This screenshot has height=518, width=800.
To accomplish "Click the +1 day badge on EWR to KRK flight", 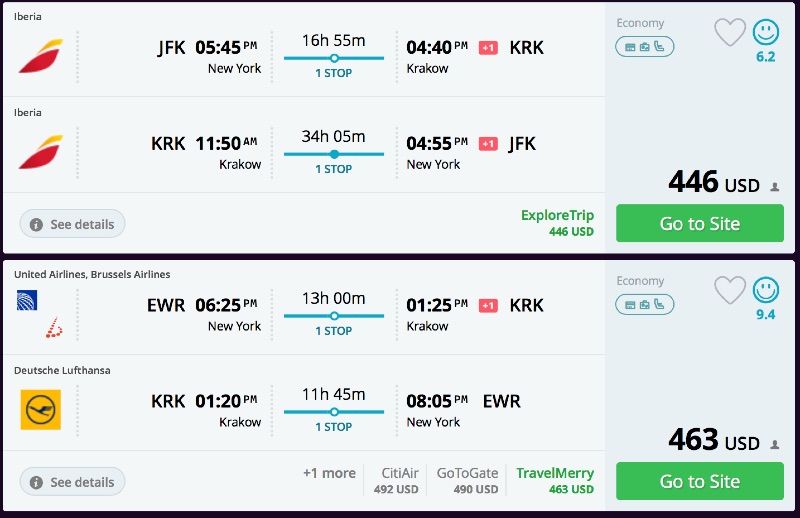I will 488,305.
